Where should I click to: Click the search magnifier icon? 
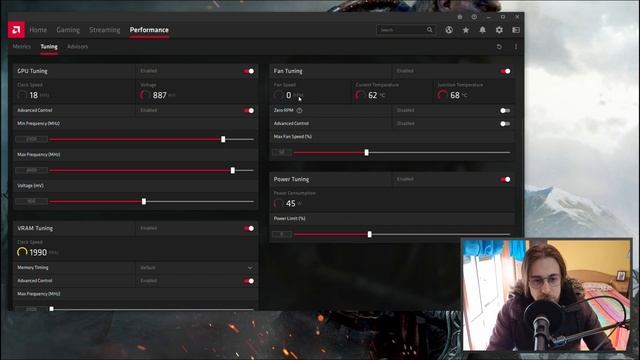click(x=429, y=30)
